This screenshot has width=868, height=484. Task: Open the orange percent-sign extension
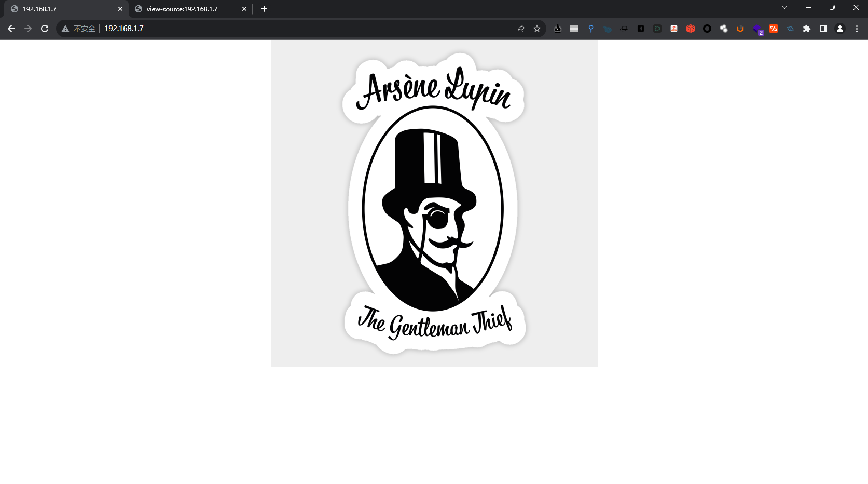pos(774,29)
